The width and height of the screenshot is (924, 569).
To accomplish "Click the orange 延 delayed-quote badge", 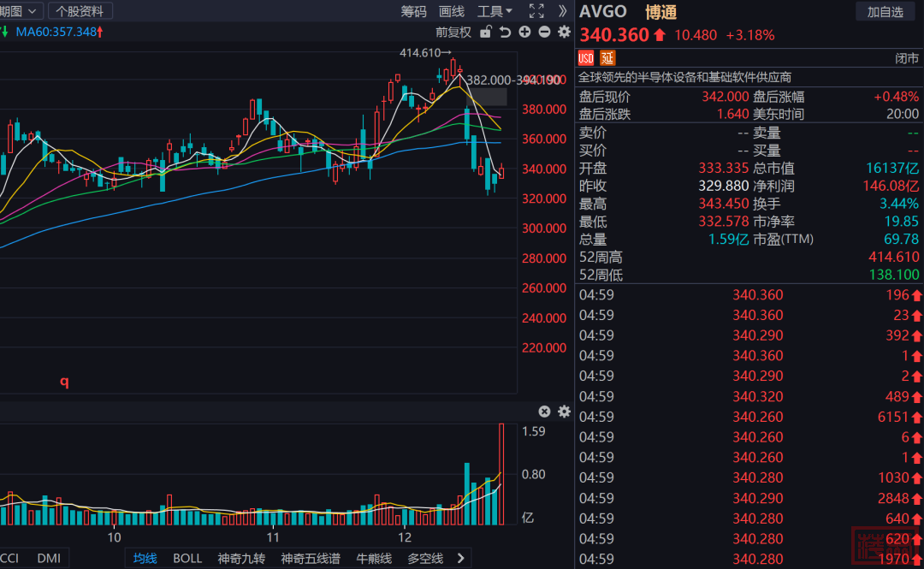I will click(607, 58).
